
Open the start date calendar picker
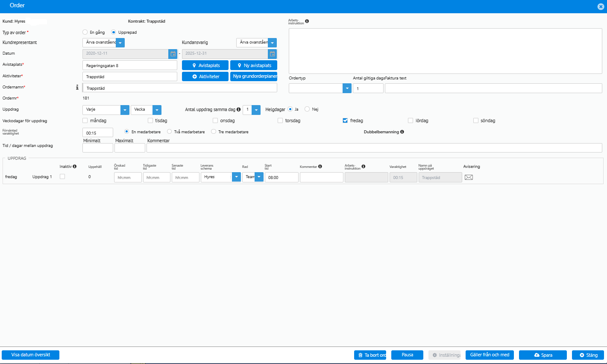(173, 54)
